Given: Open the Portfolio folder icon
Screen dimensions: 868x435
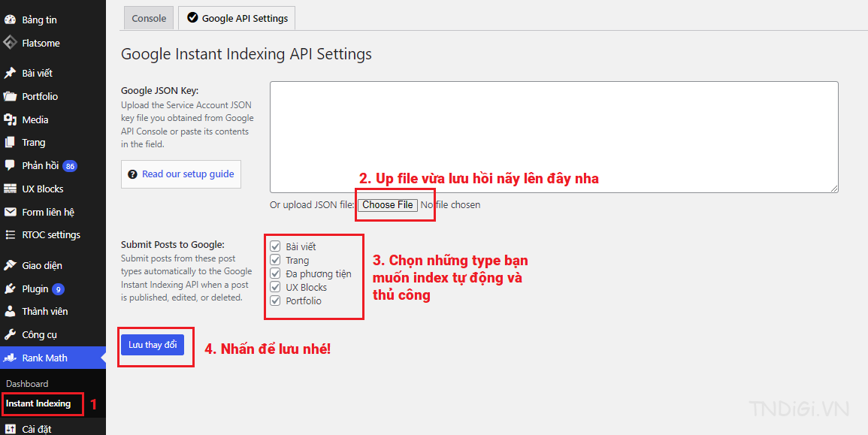Looking at the screenshot, I should click(x=10, y=96).
